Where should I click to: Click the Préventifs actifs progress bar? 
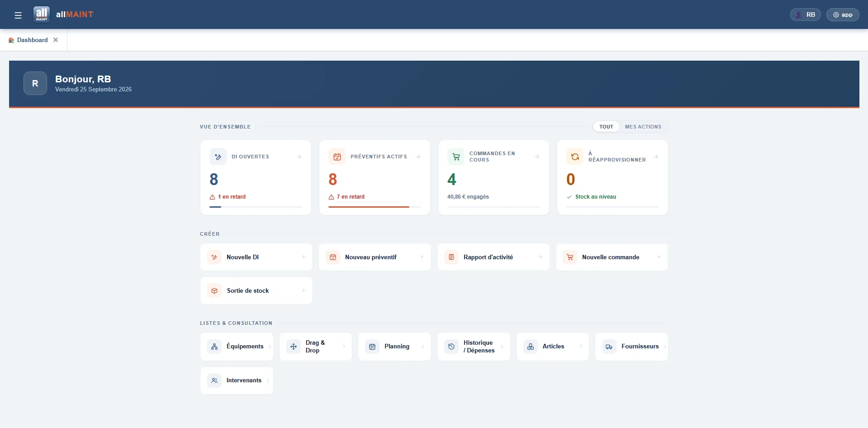tap(375, 207)
